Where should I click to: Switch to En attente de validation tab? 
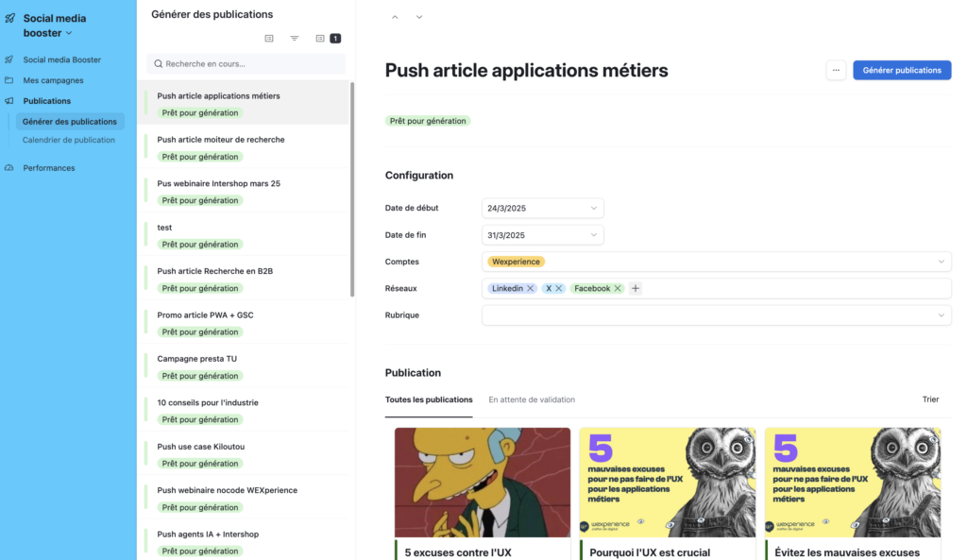(x=532, y=399)
